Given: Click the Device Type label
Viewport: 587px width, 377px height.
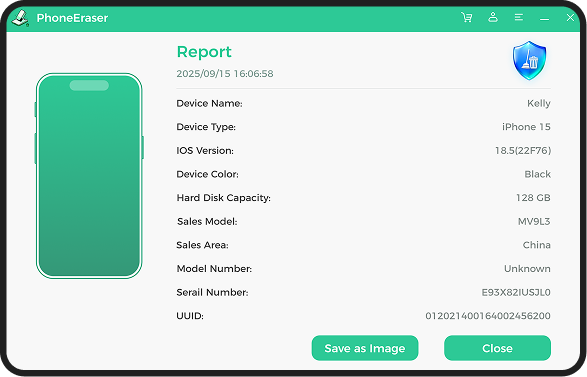Looking at the screenshot, I should (206, 127).
